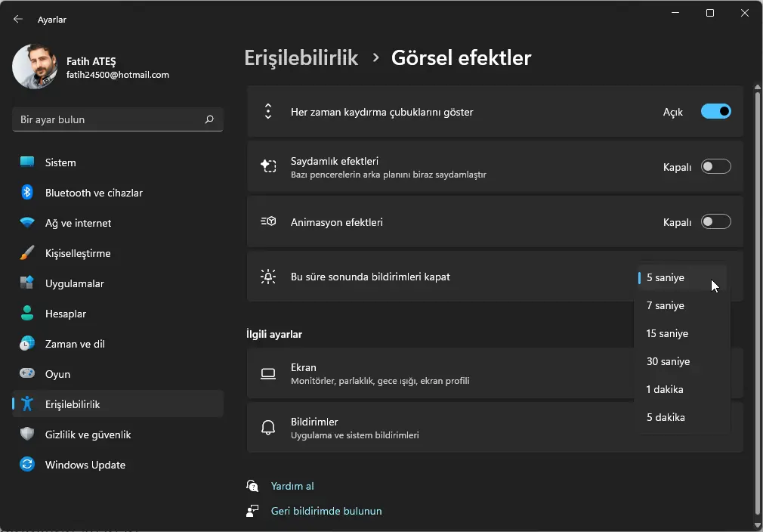Viewport: 763px width, 532px height.
Task: Enable the Saydamlık efektleri toggle
Action: (x=715, y=167)
